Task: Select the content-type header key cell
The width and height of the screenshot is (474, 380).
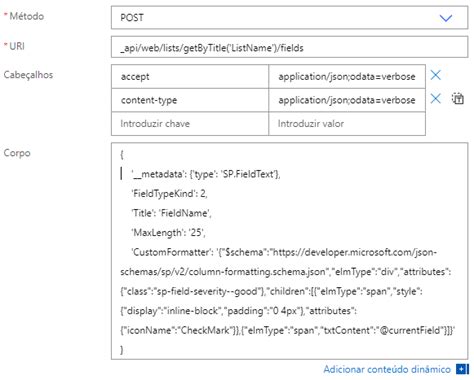Action: click(x=190, y=100)
